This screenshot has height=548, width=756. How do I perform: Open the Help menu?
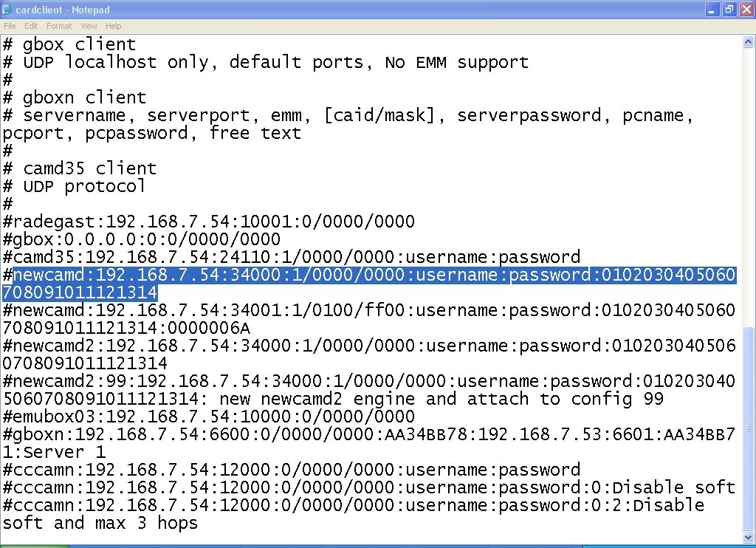point(113,26)
